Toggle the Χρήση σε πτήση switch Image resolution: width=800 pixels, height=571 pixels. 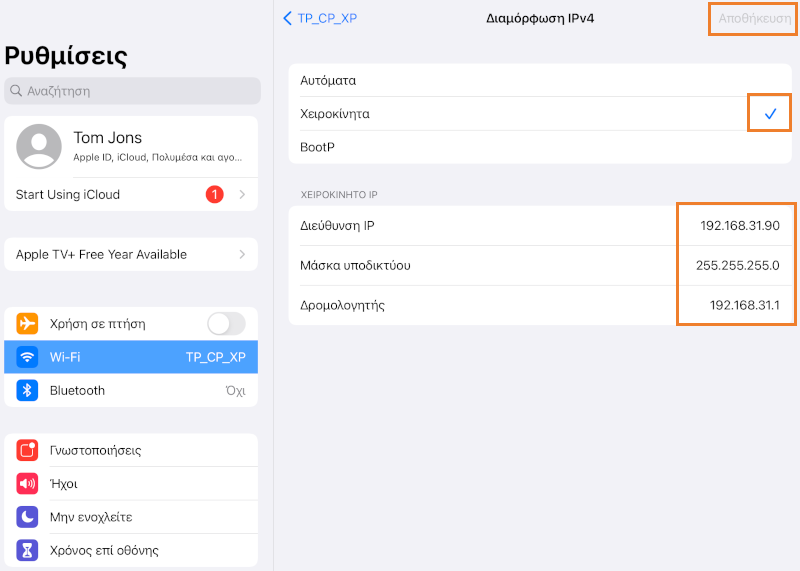click(x=225, y=324)
